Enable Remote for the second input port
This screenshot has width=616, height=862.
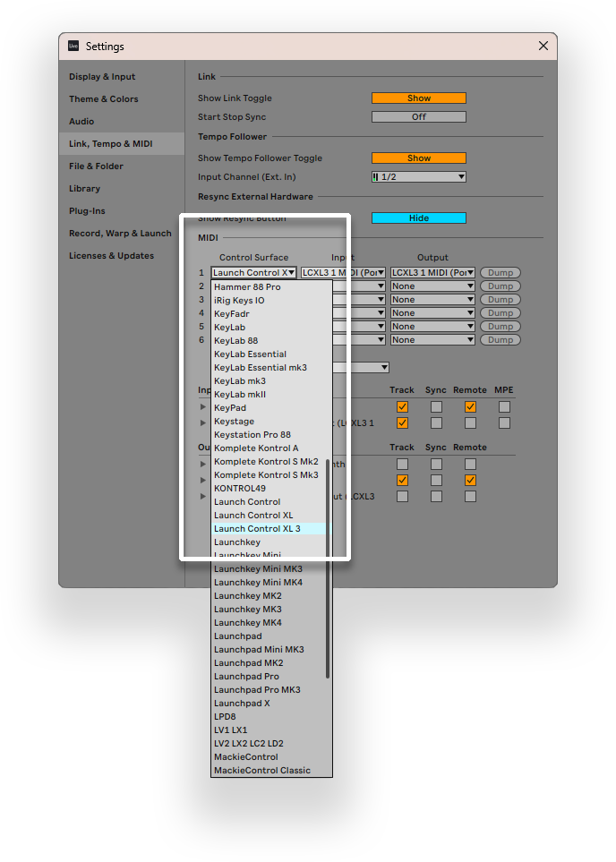[x=470, y=422]
